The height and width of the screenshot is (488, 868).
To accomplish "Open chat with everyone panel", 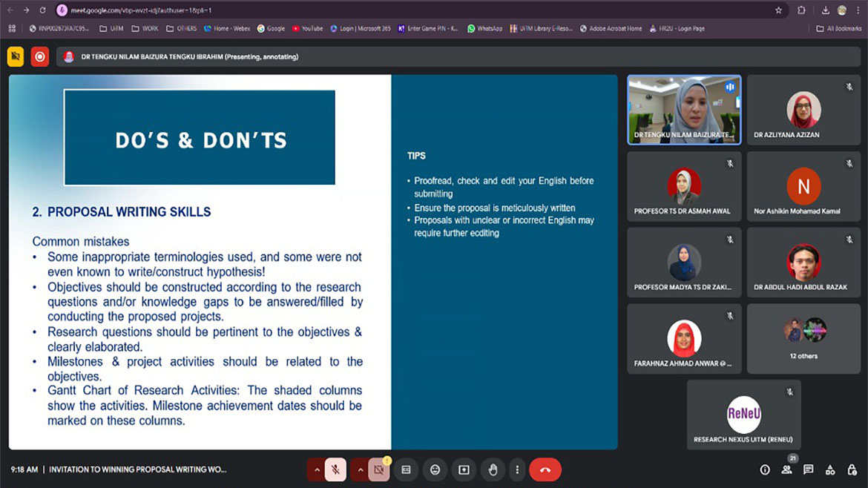I will point(808,469).
